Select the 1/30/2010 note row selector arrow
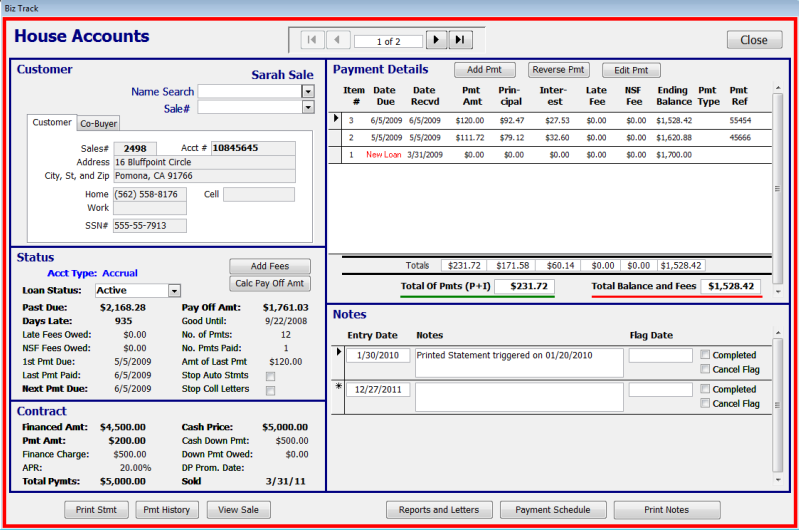The image size is (800, 530). tap(338, 354)
